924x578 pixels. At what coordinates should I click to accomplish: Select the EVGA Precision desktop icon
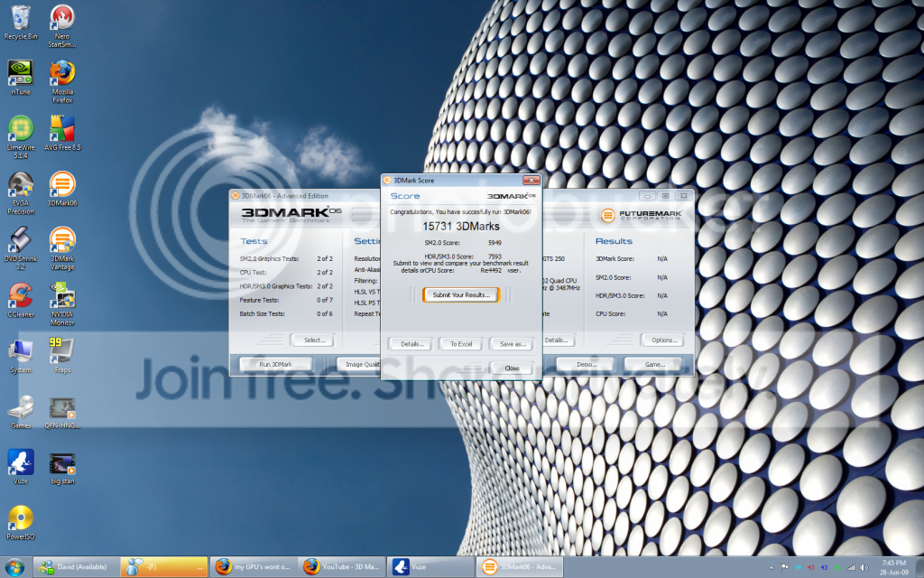click(x=20, y=185)
